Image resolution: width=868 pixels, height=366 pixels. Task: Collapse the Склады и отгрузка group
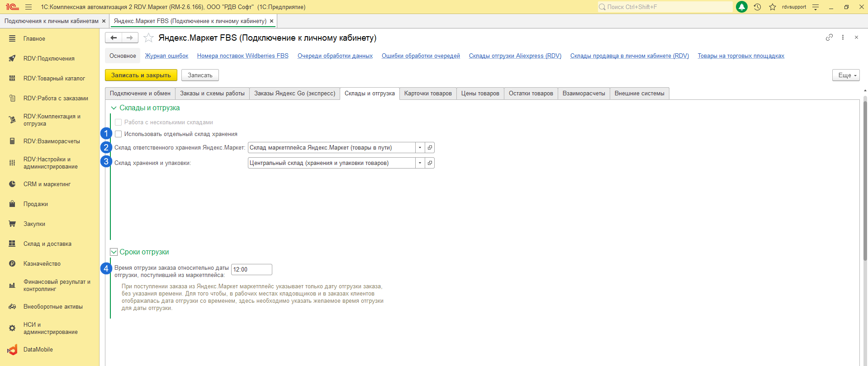pyautogui.click(x=114, y=108)
